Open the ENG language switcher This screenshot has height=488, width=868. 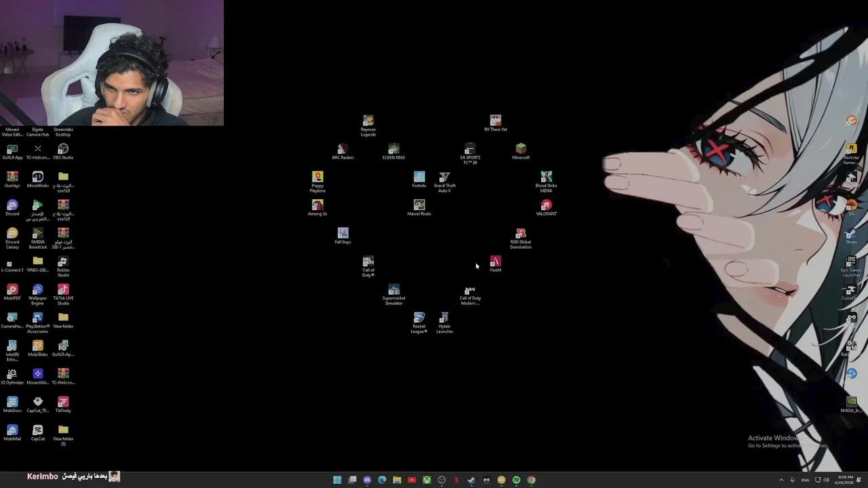click(805, 480)
